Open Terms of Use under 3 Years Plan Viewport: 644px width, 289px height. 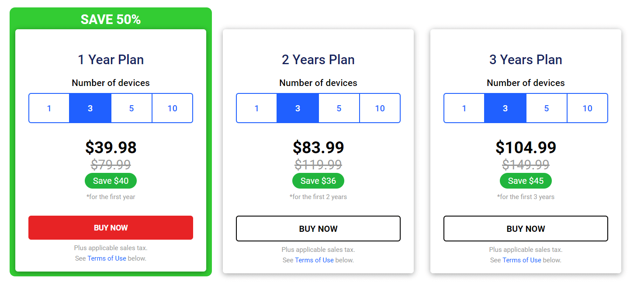(522, 260)
